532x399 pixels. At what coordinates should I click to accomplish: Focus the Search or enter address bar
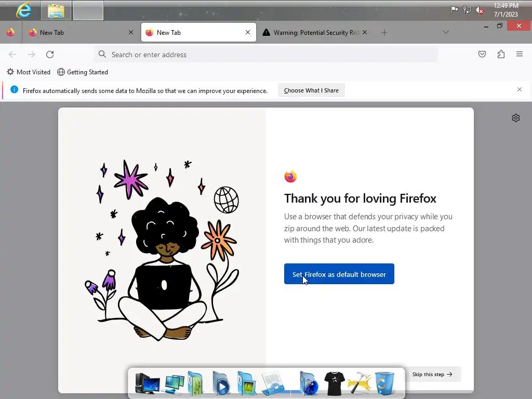tap(267, 54)
